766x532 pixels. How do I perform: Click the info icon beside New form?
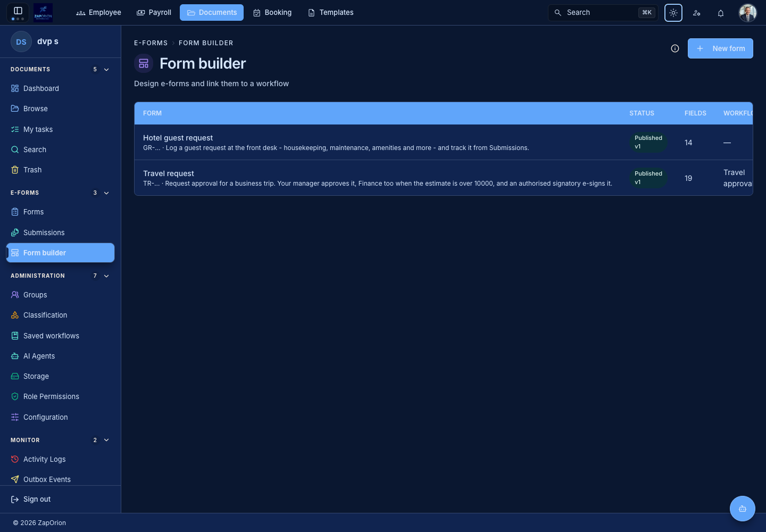pyautogui.click(x=675, y=48)
